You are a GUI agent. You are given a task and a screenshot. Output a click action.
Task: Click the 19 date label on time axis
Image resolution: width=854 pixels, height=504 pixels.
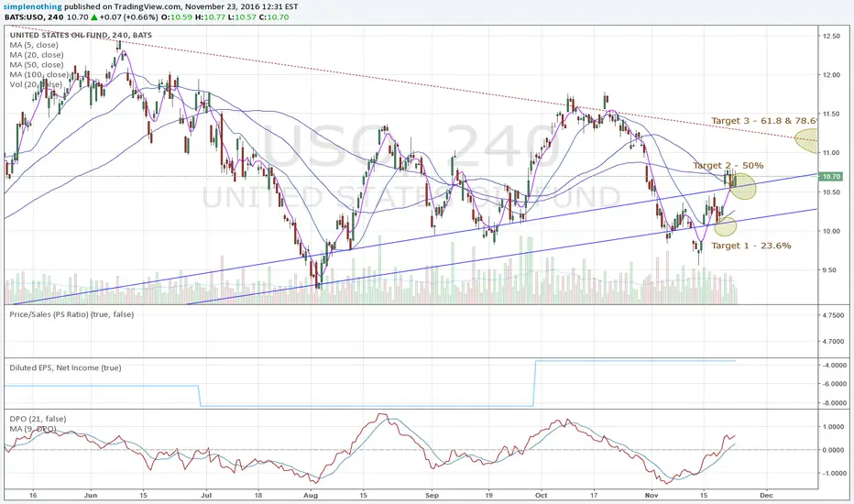[488, 495]
